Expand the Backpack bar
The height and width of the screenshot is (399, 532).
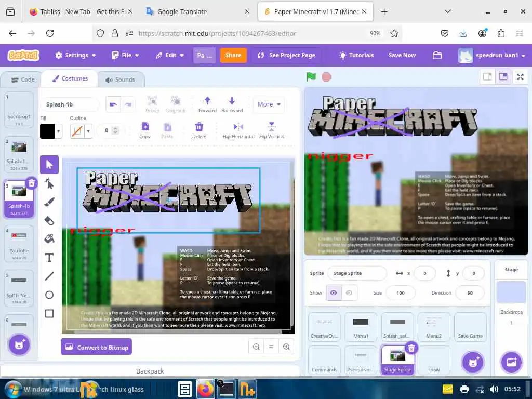pos(150,371)
